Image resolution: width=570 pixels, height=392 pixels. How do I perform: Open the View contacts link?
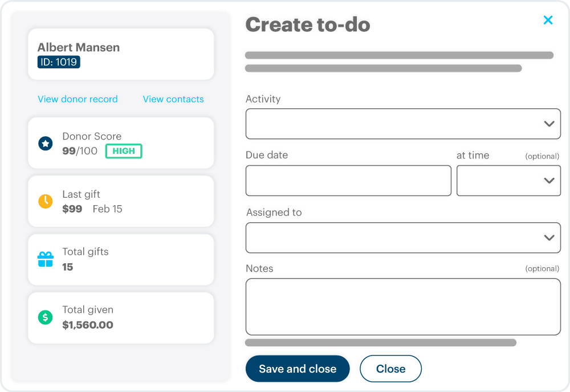click(x=173, y=99)
